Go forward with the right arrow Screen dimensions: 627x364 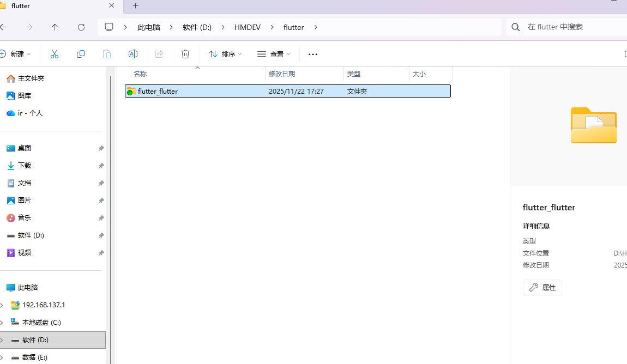pos(29,27)
